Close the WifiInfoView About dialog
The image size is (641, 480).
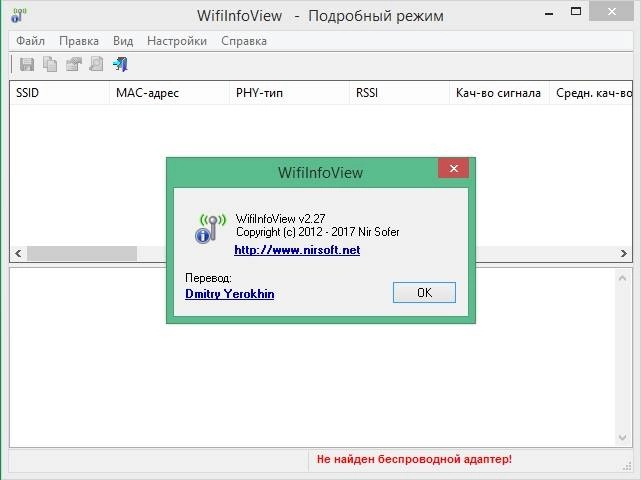point(453,168)
